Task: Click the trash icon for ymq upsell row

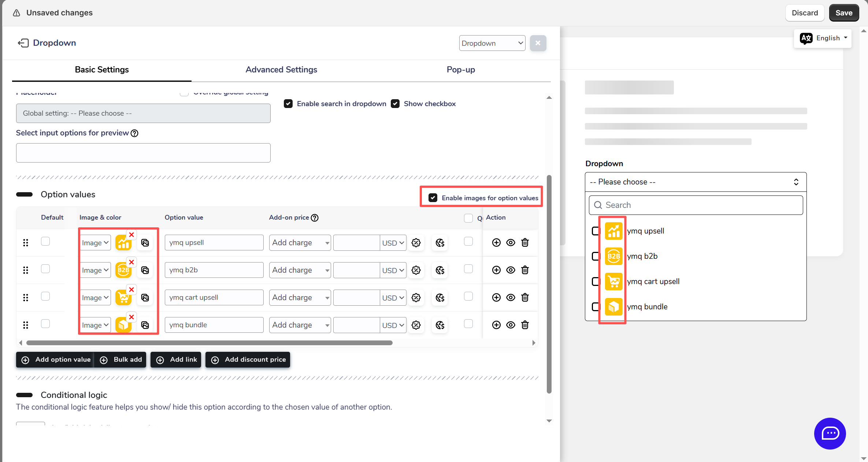Action: (x=525, y=242)
